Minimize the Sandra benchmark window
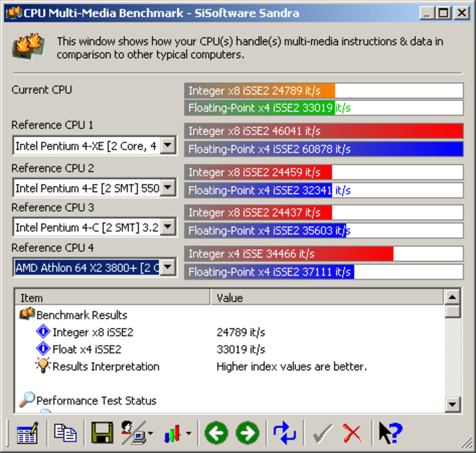This screenshot has width=476, height=453. click(x=427, y=13)
